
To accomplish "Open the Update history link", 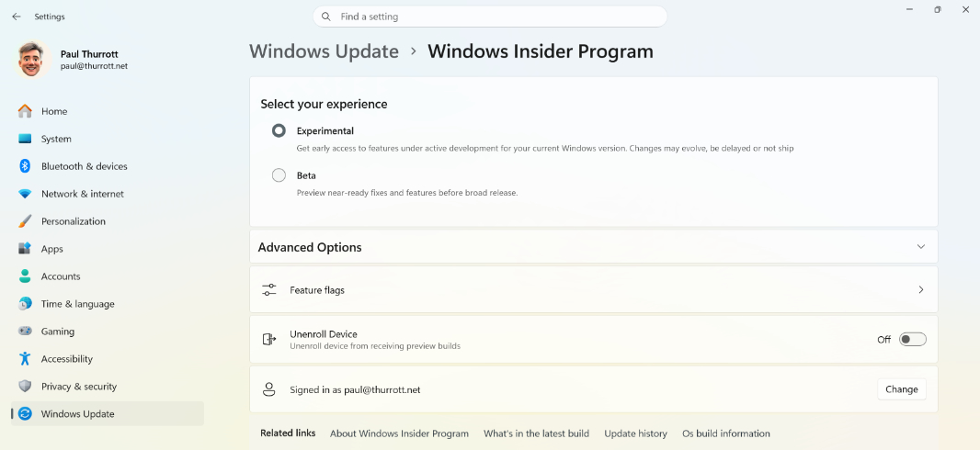I will 635,433.
